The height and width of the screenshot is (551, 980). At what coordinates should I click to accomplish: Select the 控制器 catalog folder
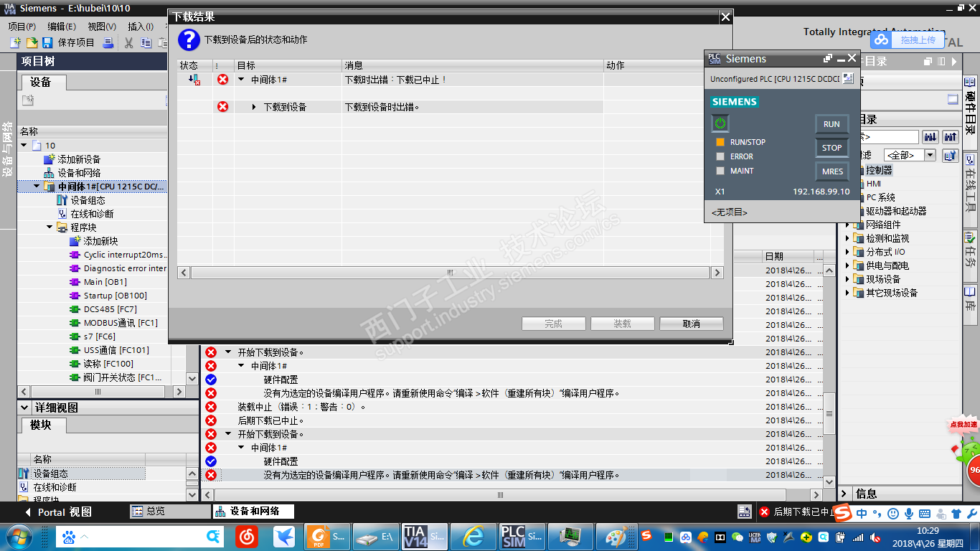879,170
